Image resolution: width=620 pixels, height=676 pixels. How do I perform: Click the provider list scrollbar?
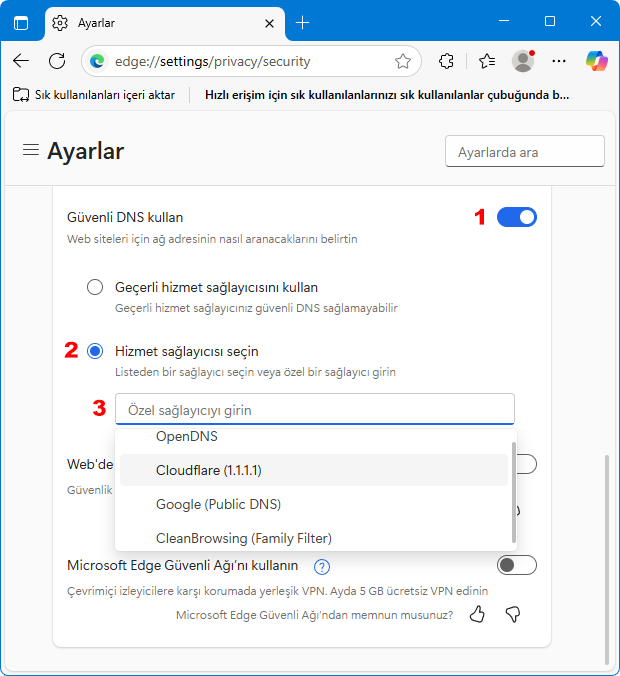(x=514, y=492)
